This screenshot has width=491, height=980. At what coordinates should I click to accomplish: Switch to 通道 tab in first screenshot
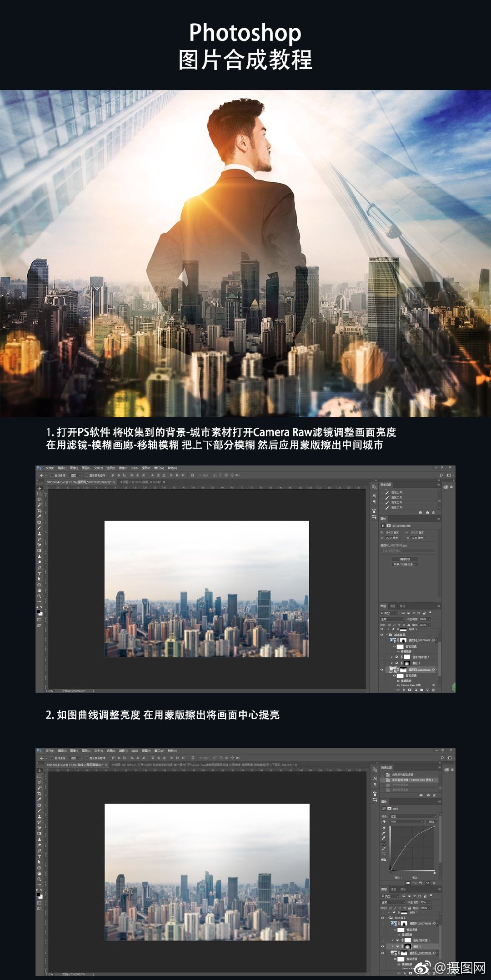click(393, 606)
